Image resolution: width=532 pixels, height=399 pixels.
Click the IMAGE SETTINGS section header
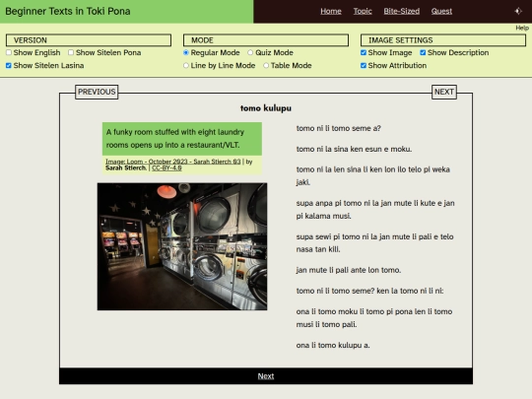point(443,40)
